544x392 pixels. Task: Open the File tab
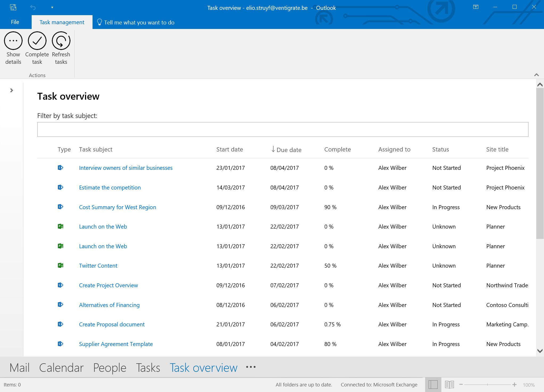point(15,22)
